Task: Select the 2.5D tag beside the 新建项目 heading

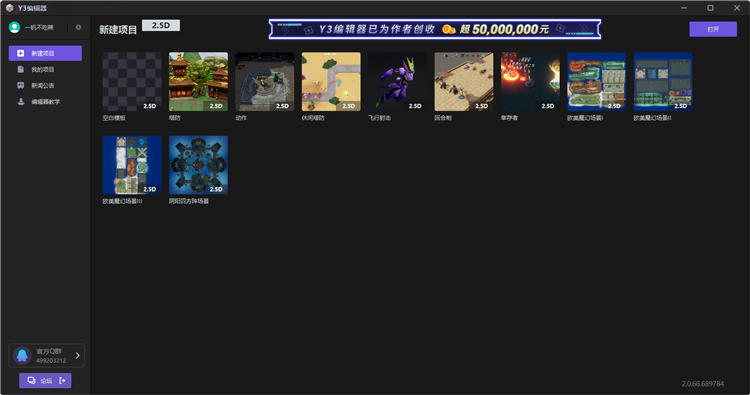Action: (161, 26)
